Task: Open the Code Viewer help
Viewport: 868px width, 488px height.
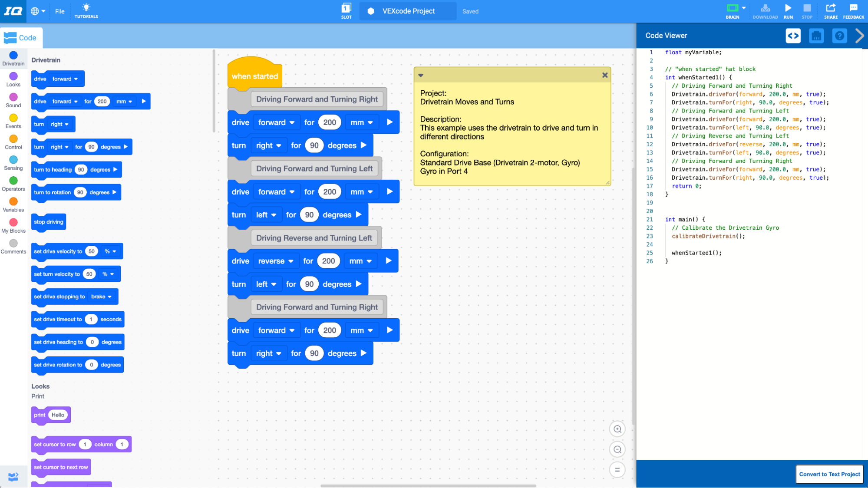Action: click(839, 36)
